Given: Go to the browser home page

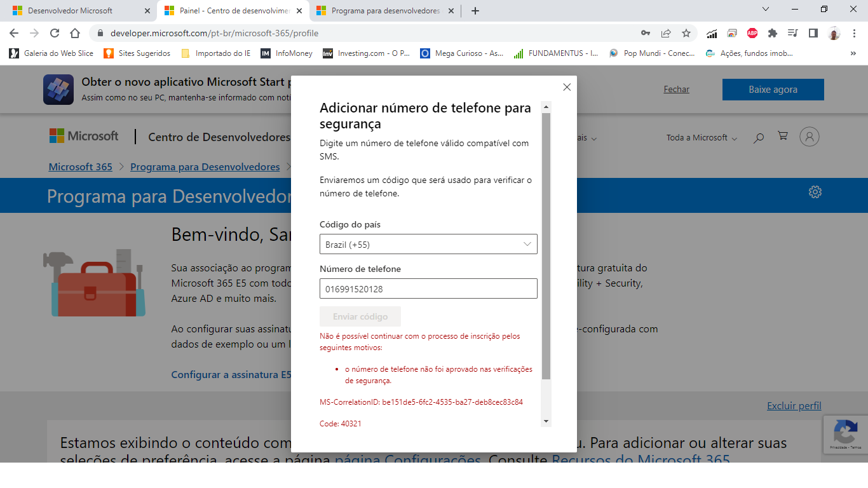Looking at the screenshot, I should pos(75,33).
